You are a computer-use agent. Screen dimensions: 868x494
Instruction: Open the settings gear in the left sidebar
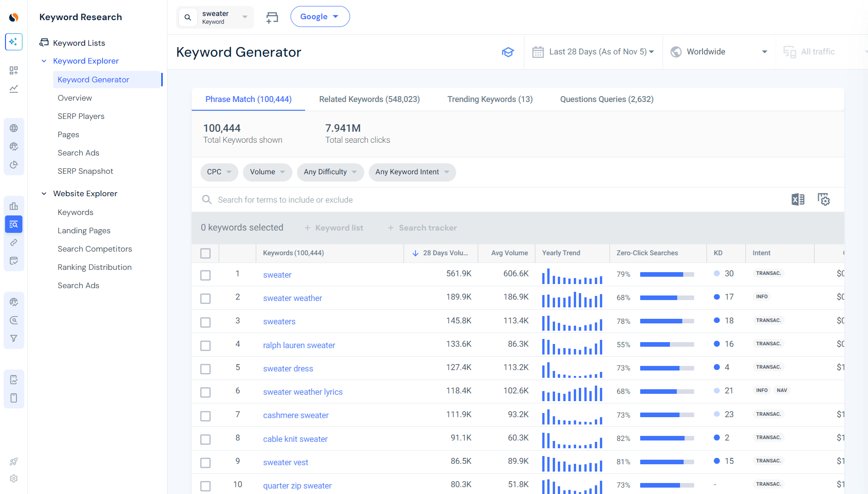[14, 478]
